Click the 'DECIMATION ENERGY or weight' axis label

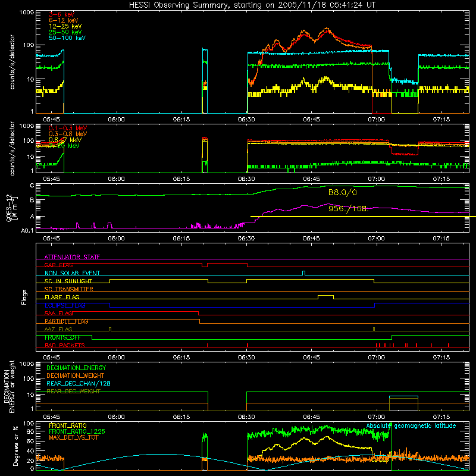coord(9,386)
